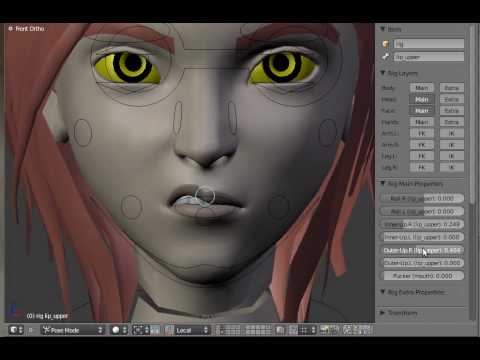This screenshot has width=480, height=360.
Task: Click the OuterLip.L lip_upper slider
Action: pyautogui.click(x=422, y=263)
